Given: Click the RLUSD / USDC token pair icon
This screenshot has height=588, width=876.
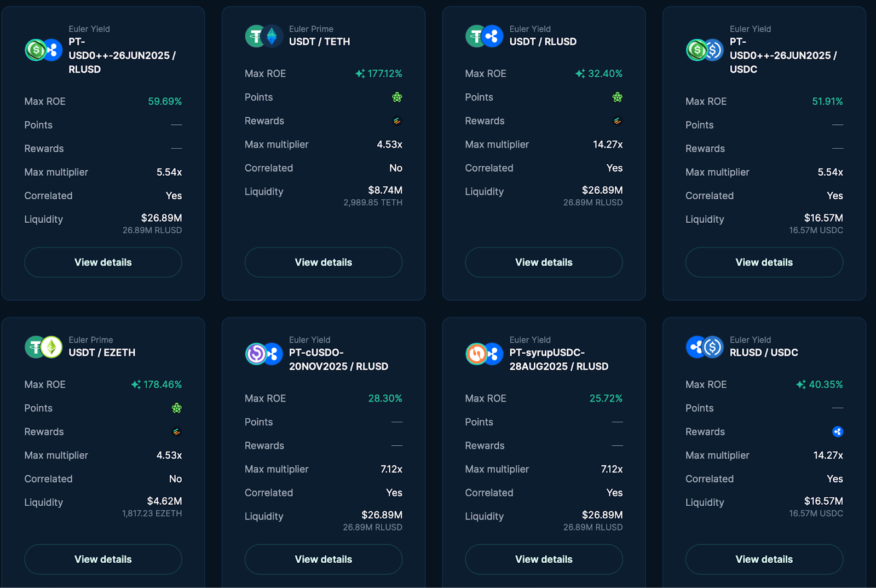Looking at the screenshot, I should (x=705, y=347).
